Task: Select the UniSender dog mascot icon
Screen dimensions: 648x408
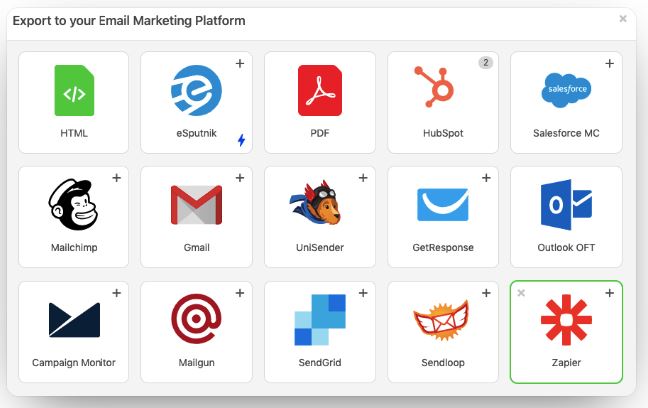Action: click(315, 203)
